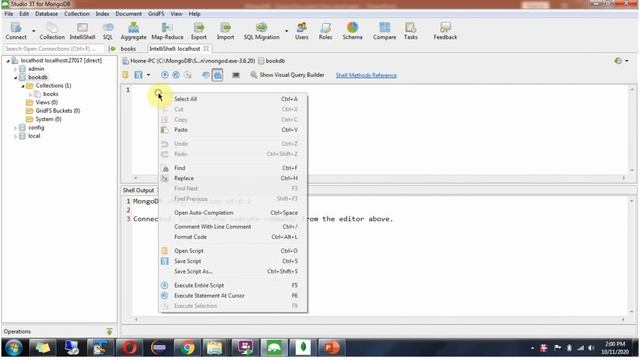Choose Execute Entire Script menu entry

coord(233,285)
